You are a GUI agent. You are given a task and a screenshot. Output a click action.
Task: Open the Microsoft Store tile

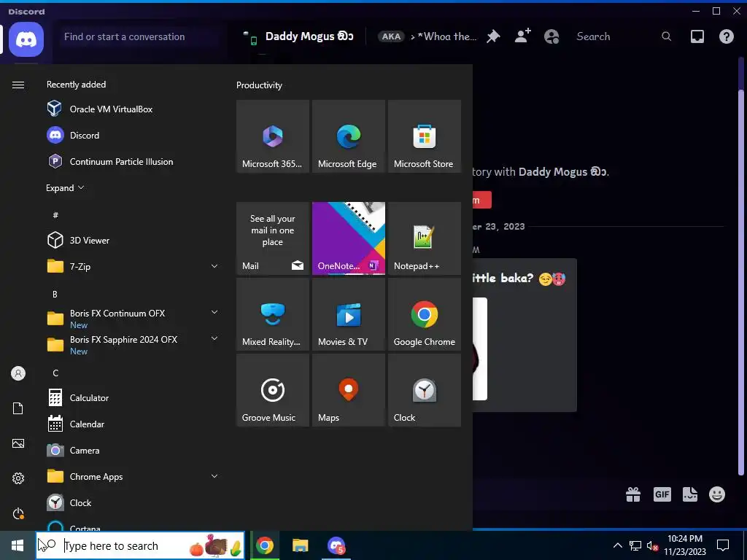pyautogui.click(x=424, y=136)
